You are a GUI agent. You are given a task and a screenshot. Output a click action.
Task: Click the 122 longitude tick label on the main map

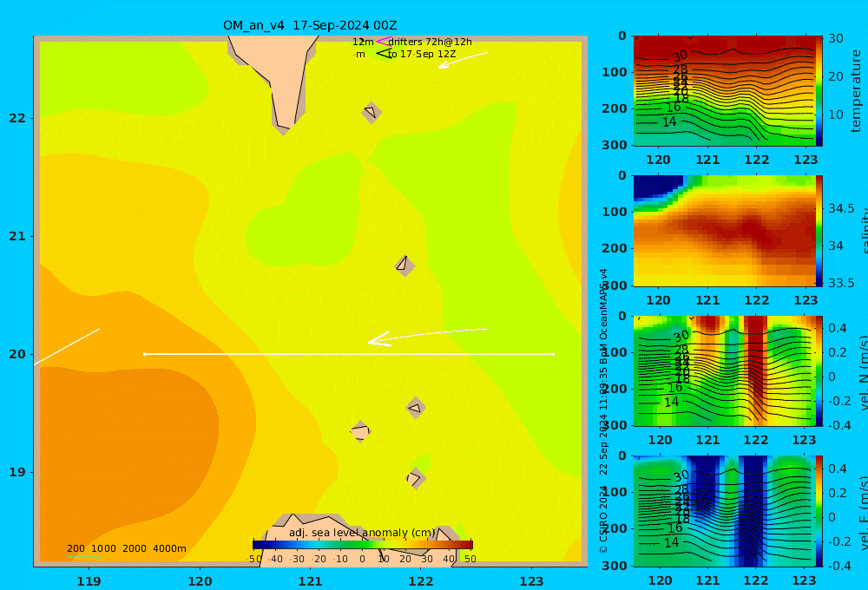(x=421, y=581)
